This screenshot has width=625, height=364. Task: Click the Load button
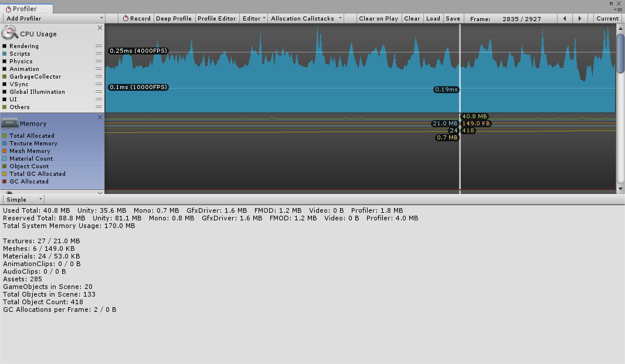pyautogui.click(x=433, y=18)
